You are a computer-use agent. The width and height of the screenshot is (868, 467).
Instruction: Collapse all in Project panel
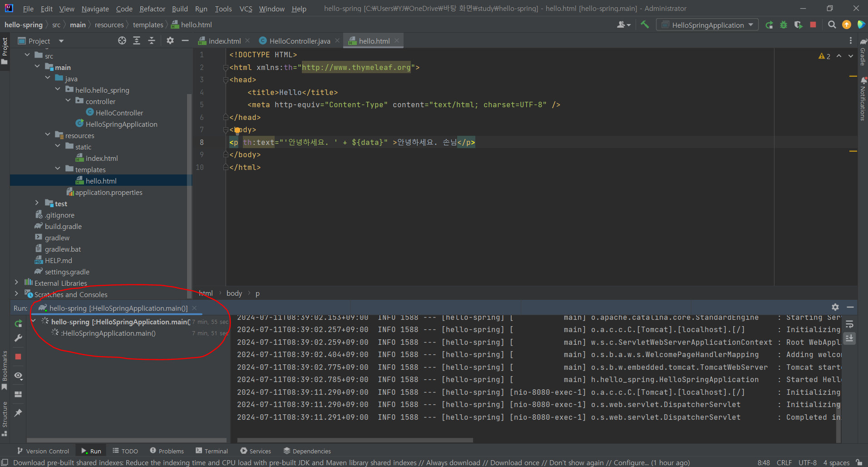tap(152, 41)
